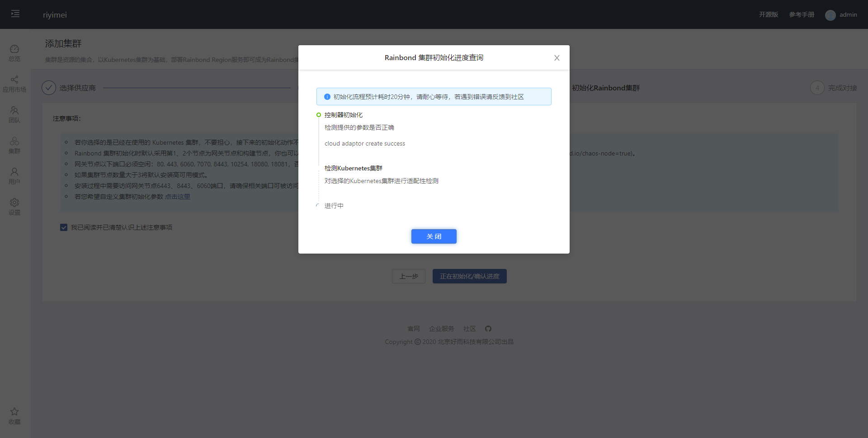Click the green 控制器初始化 timeline dot
The height and width of the screenshot is (438, 868).
319,115
